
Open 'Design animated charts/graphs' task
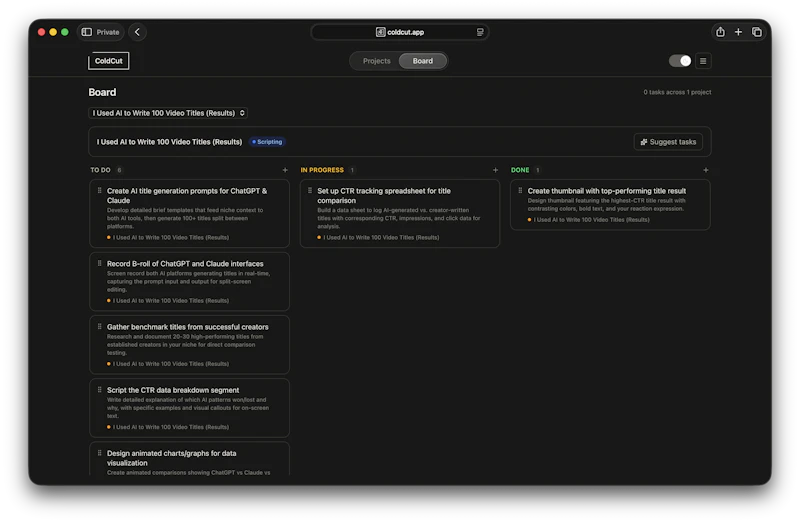point(189,459)
